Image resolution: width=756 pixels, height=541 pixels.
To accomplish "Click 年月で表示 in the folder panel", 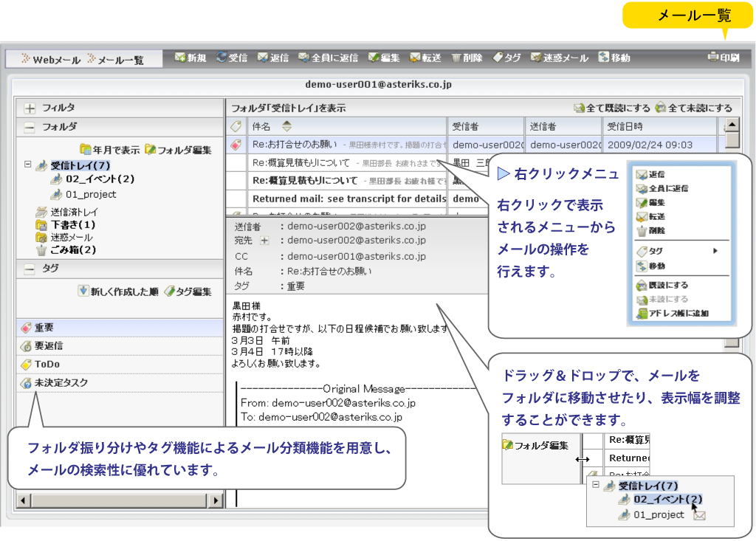I will tap(109, 150).
